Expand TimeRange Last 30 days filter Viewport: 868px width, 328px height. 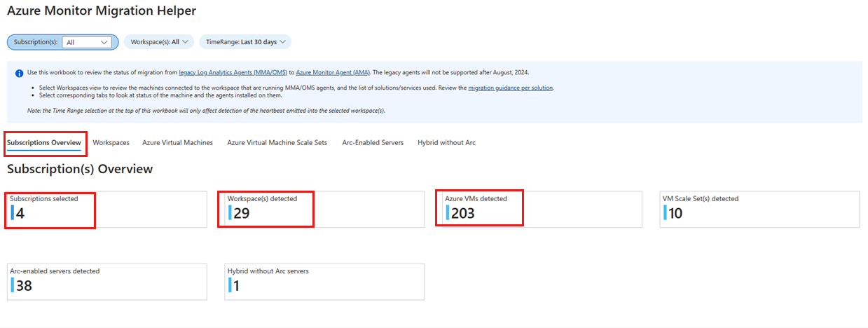245,42
